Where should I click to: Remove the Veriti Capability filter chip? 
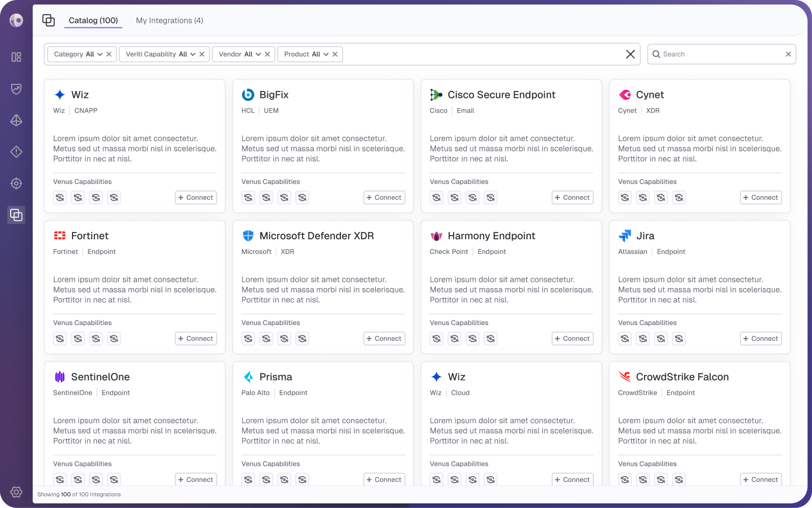(x=202, y=54)
